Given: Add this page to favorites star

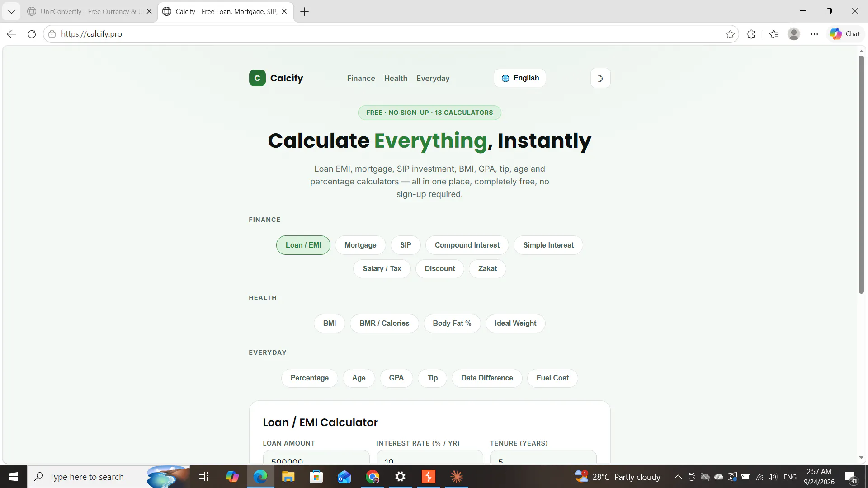Looking at the screenshot, I should click(730, 34).
